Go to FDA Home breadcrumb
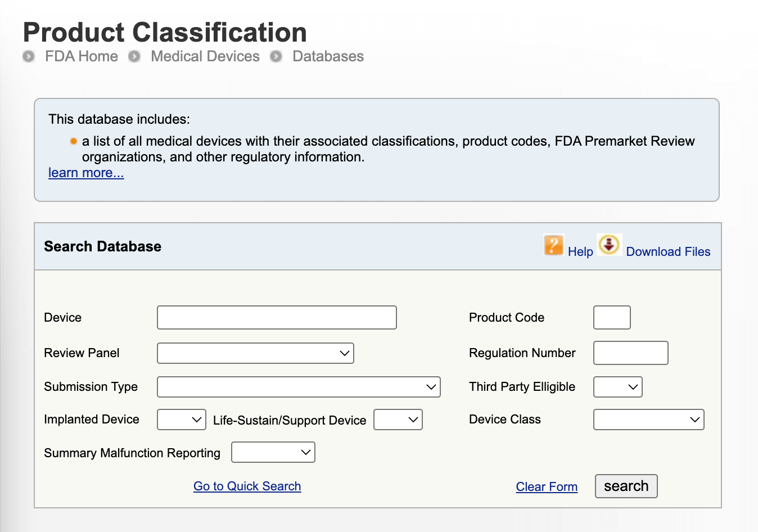Viewport: 758px width, 532px height. pyautogui.click(x=82, y=57)
